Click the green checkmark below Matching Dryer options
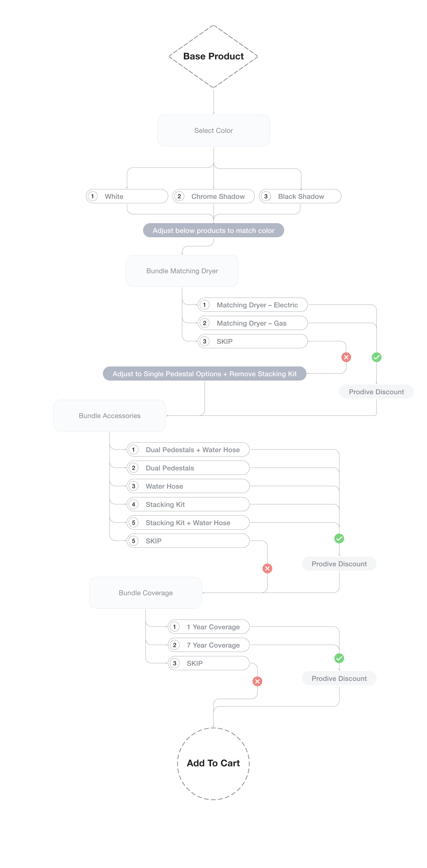This screenshot has width=427, height=868. click(x=376, y=357)
